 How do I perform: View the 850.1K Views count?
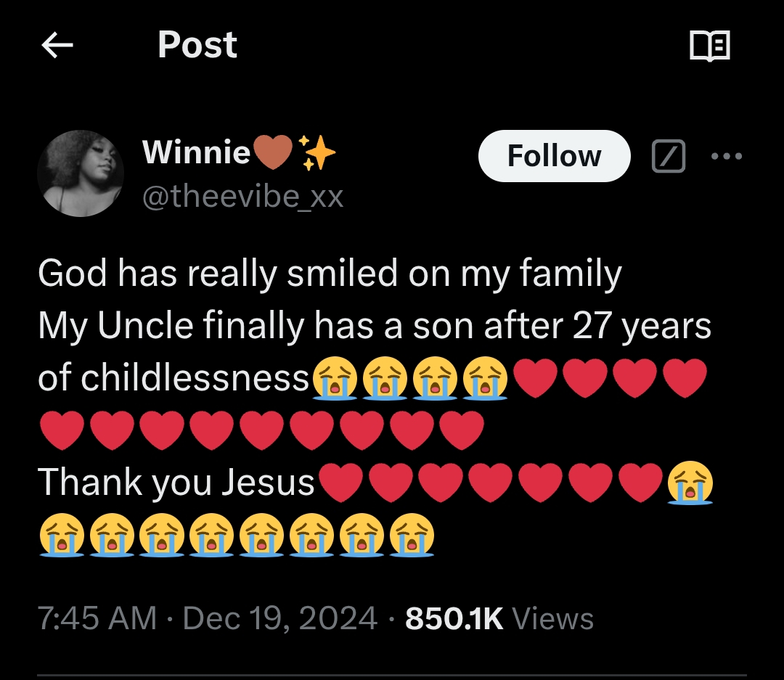click(x=499, y=618)
